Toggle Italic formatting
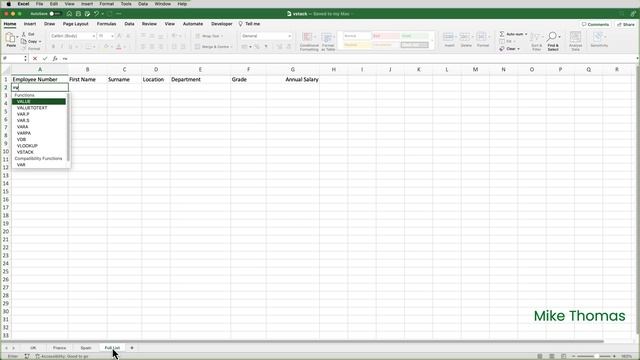The width and height of the screenshot is (640, 360). [62, 47]
